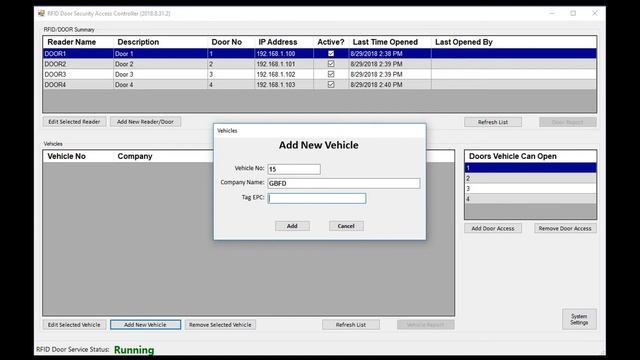Open System Settings
Screen dimensions: 640x360
click(579, 319)
